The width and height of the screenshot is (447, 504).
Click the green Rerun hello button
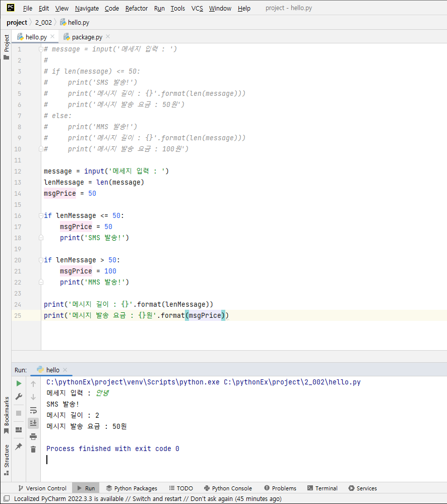(x=19, y=383)
